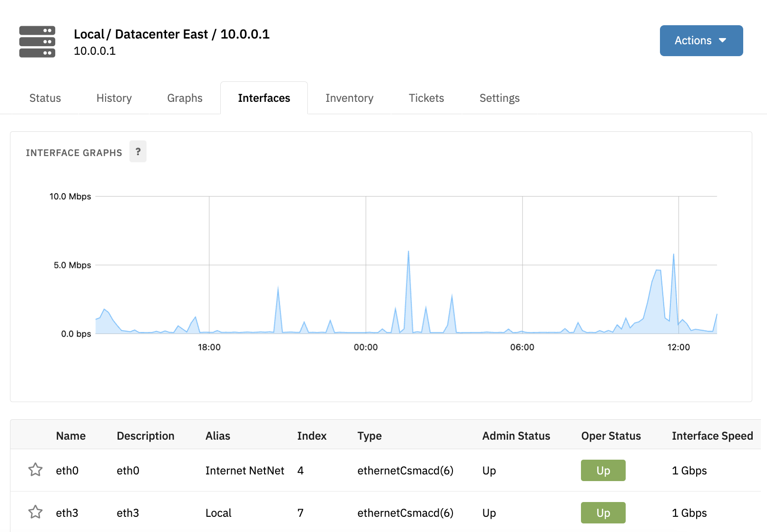
Task: Click the 12:00 time label on graph
Action: click(678, 347)
